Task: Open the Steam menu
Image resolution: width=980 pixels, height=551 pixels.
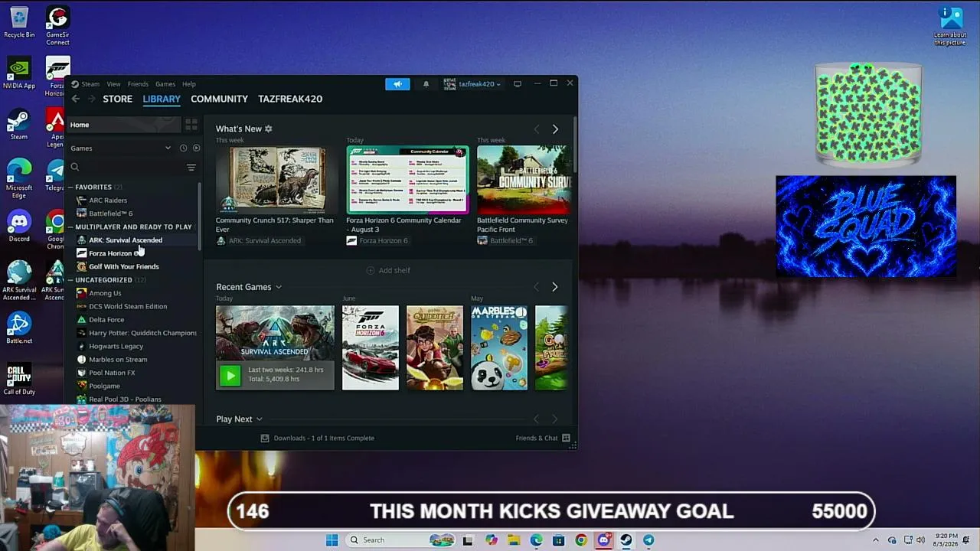Action: click(90, 84)
